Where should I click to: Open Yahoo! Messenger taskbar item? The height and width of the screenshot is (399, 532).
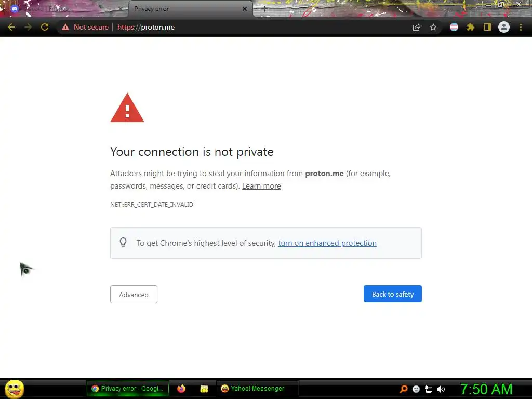click(257, 389)
